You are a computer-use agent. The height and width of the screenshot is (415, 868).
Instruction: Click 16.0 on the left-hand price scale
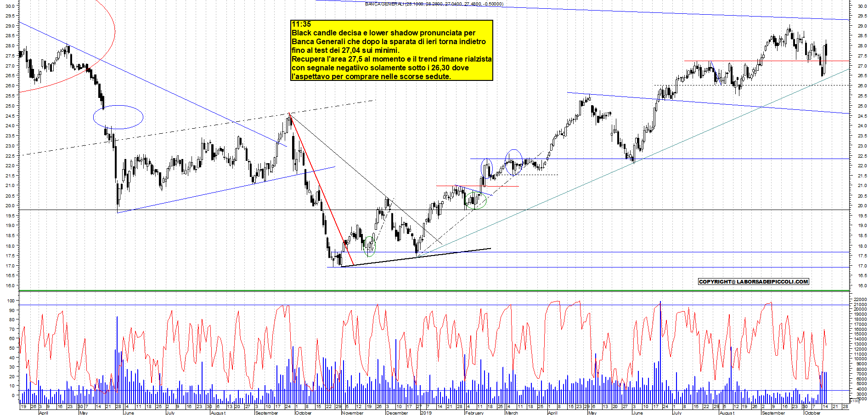10,285
